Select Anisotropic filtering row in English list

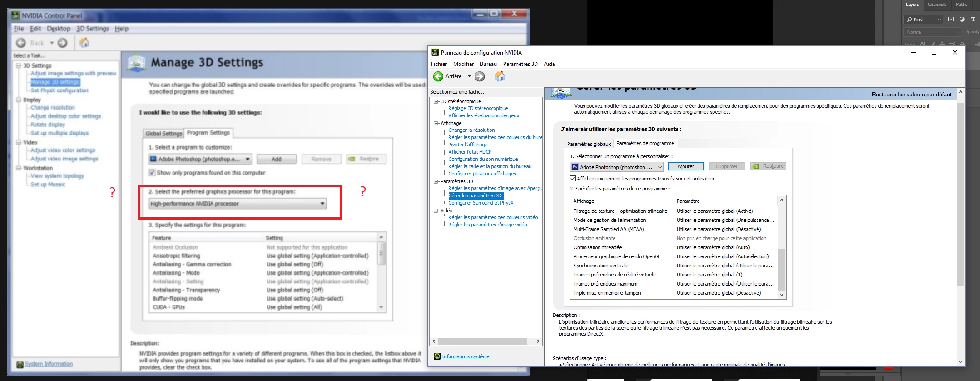click(x=263, y=256)
